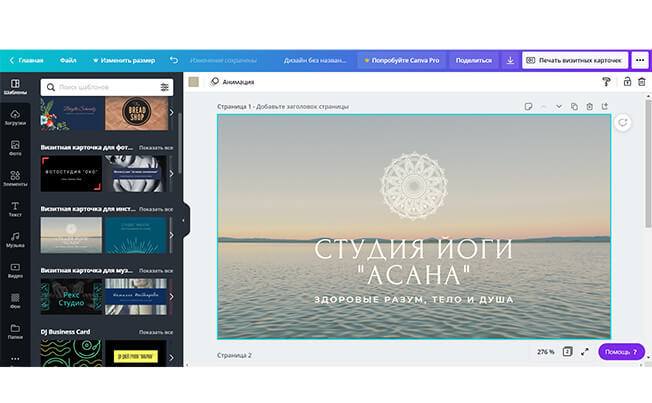Viewport: 652px width, 403px height.
Task: Duplicate the page with the copy icon
Action: [574, 106]
